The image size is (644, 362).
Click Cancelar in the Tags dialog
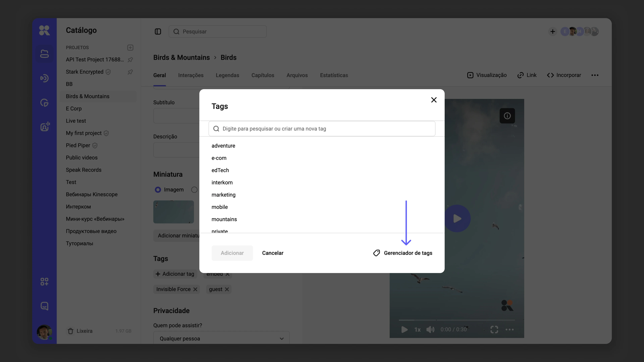point(273,253)
